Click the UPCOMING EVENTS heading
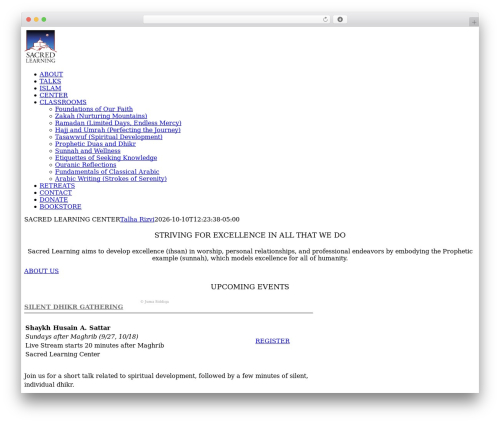Viewport: 500px width, 423px height. coord(250,287)
